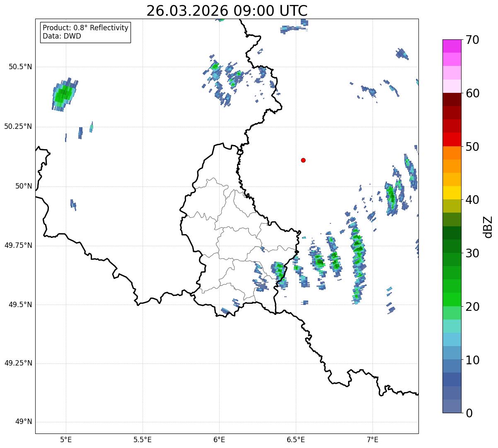Click the orange colorbar swatch just below 50
Image resolution: width=498 pixels, height=448 pixels.
point(452,153)
